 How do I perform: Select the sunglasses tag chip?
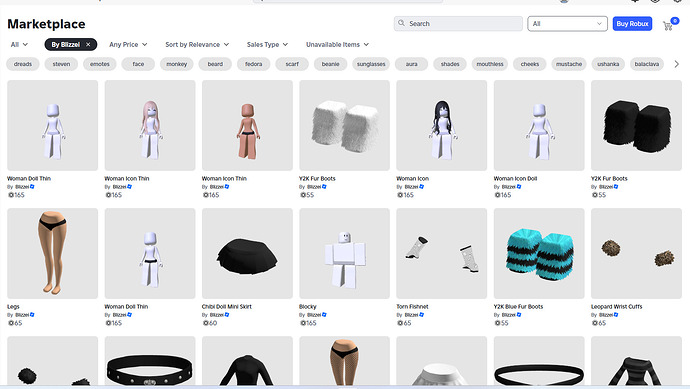click(371, 64)
